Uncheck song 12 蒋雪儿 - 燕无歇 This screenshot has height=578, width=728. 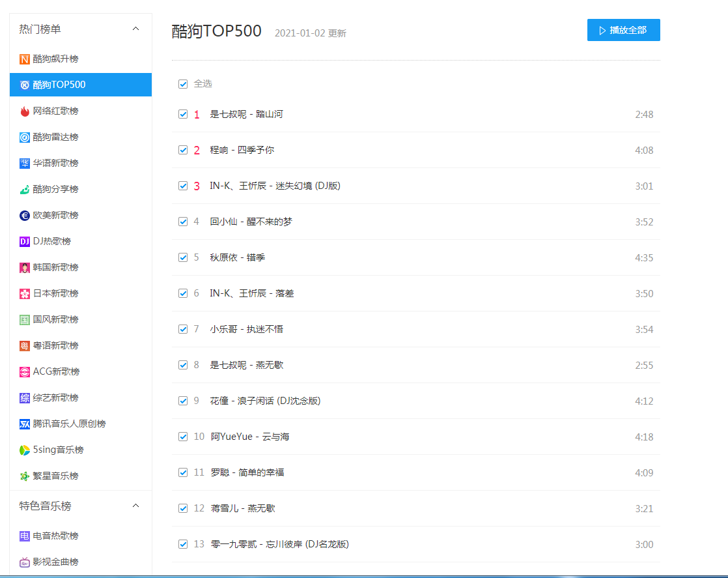pos(183,508)
